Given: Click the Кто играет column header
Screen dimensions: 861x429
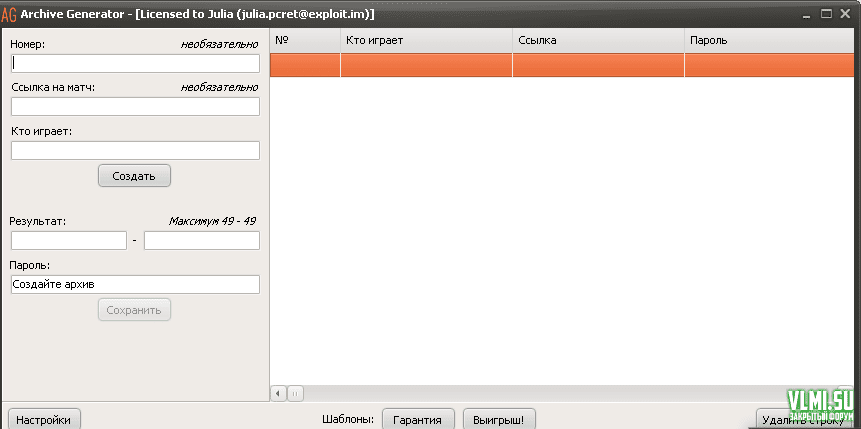Looking at the screenshot, I should click(x=425, y=40).
